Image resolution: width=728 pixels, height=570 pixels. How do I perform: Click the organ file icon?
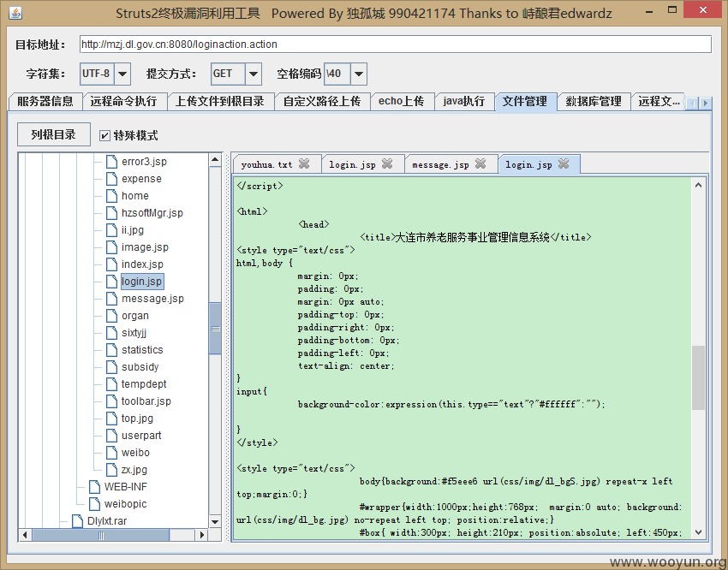pos(111,316)
